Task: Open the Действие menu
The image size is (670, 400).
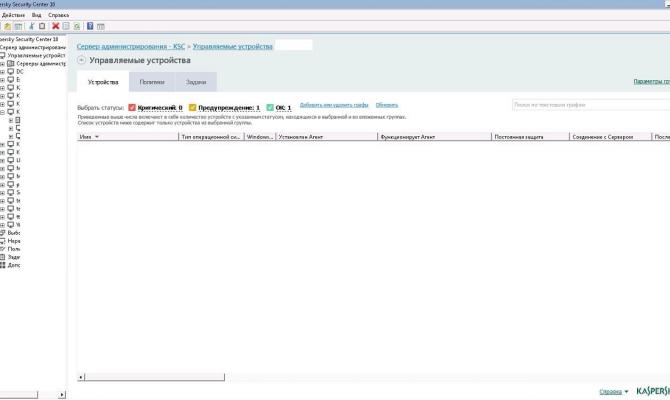Action: point(13,15)
